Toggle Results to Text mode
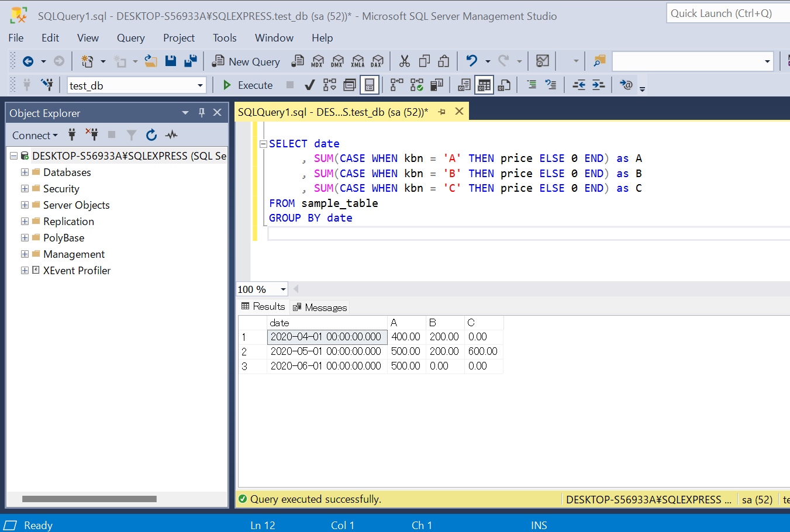The height and width of the screenshot is (532, 790). 464,85
